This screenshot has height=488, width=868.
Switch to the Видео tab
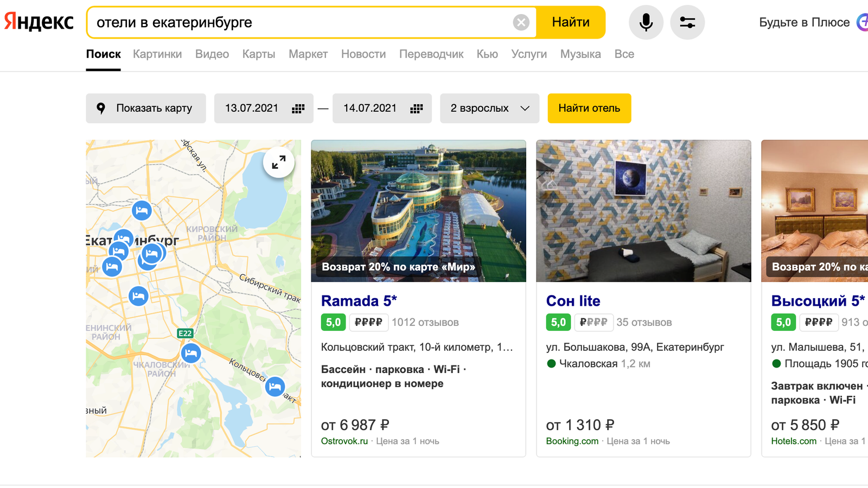(x=212, y=54)
